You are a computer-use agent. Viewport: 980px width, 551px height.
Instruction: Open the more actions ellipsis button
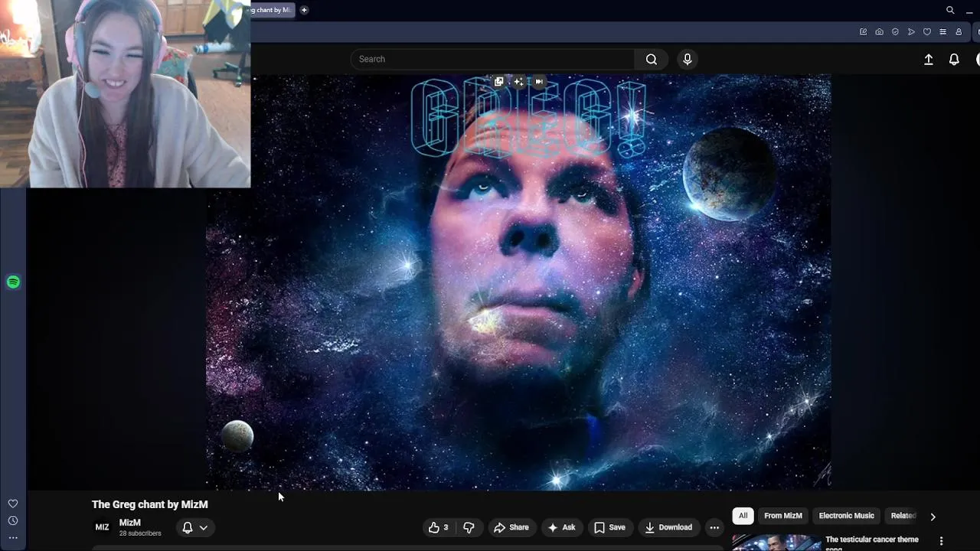pyautogui.click(x=714, y=527)
